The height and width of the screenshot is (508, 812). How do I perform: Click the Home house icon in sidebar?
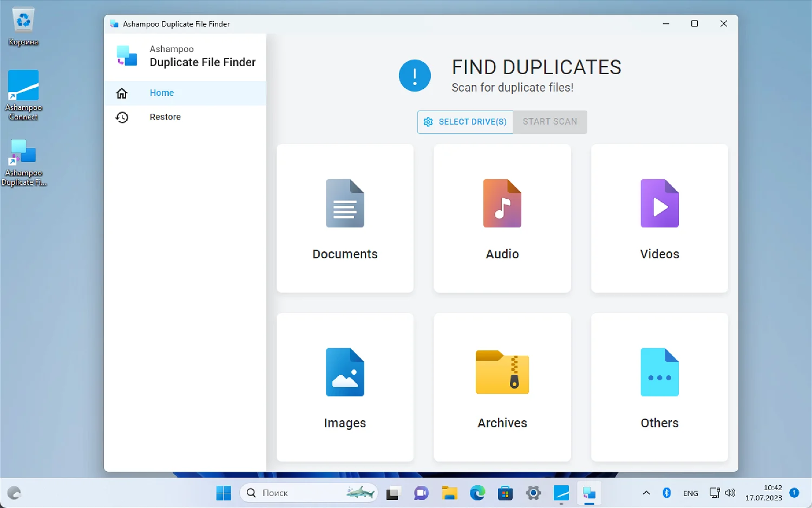click(122, 93)
